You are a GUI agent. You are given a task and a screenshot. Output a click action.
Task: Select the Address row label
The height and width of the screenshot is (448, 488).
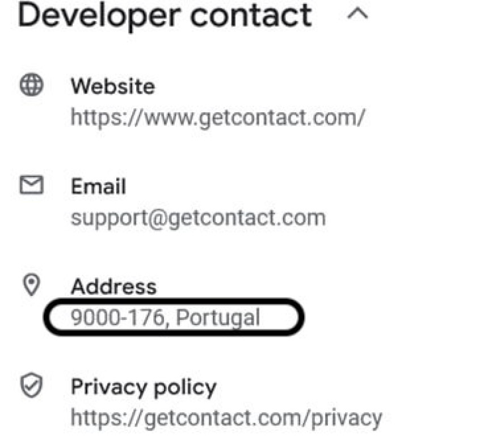point(113,287)
